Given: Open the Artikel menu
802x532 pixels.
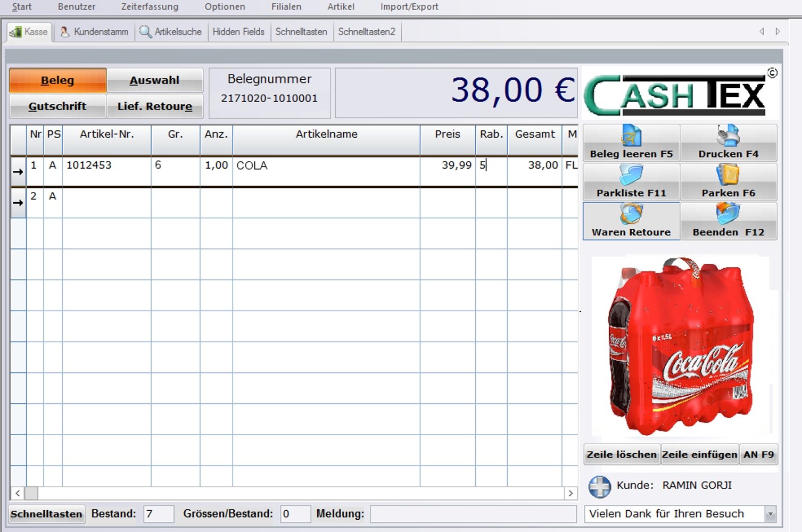Looking at the screenshot, I should (x=341, y=7).
